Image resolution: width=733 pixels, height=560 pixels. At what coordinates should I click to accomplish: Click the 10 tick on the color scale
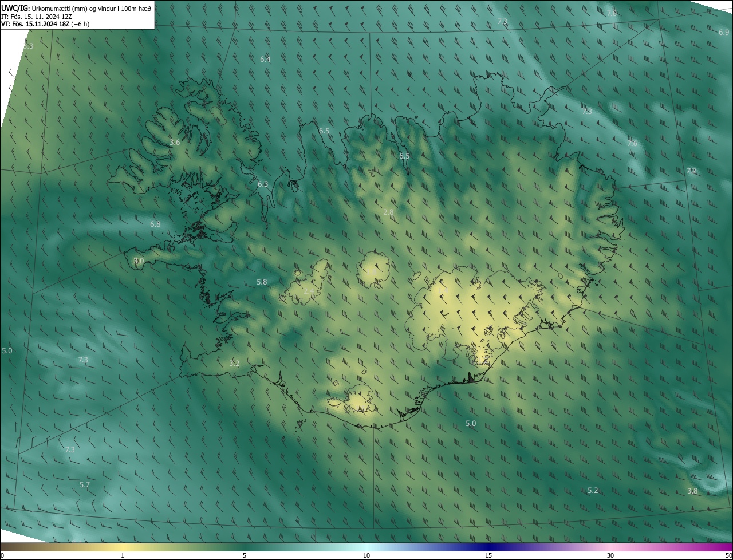366,556
